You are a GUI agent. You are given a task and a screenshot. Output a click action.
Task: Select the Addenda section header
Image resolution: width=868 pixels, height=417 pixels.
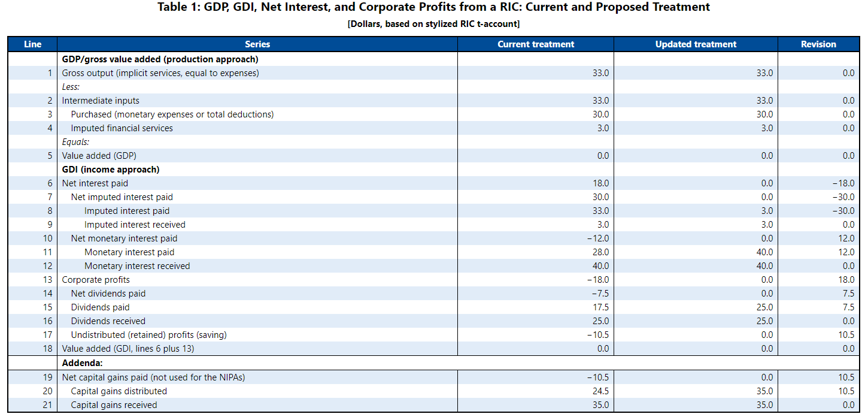point(78,362)
